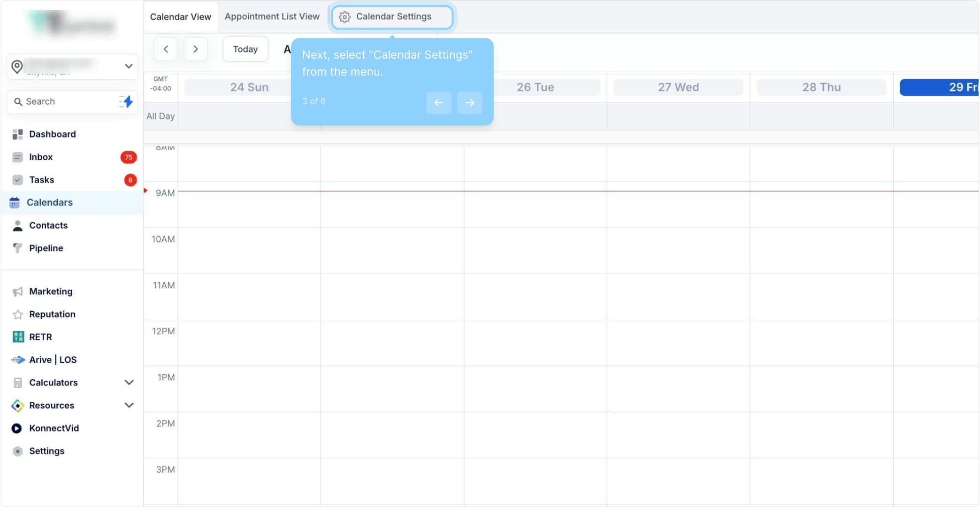Open Inbox with 75 notifications
Viewport: 980px width, 507px height.
click(x=41, y=157)
